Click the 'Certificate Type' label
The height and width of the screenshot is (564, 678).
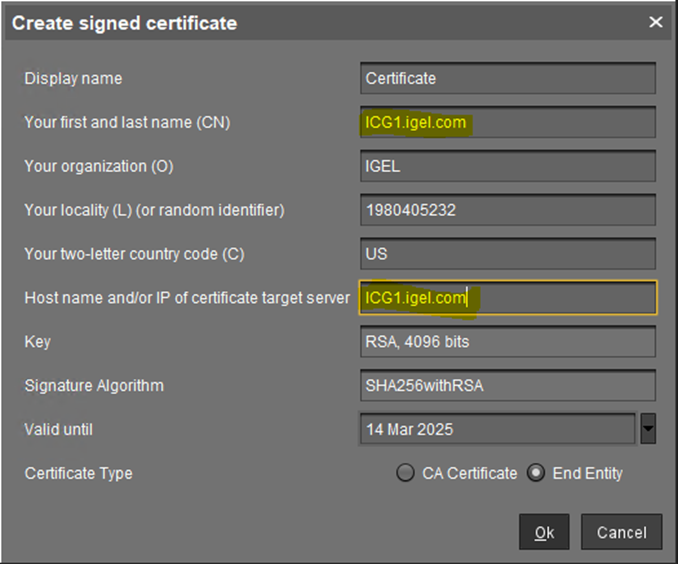(78, 473)
